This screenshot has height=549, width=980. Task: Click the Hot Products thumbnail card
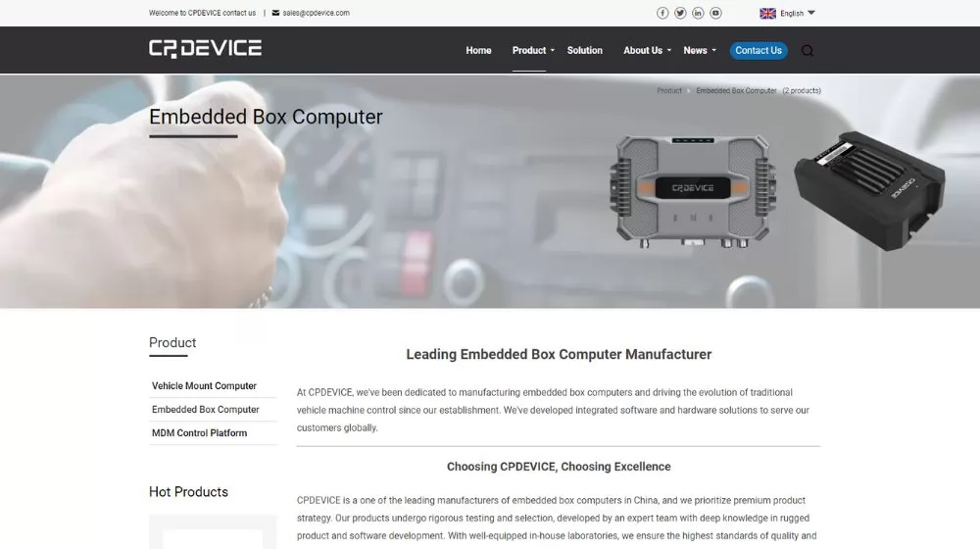(213, 531)
